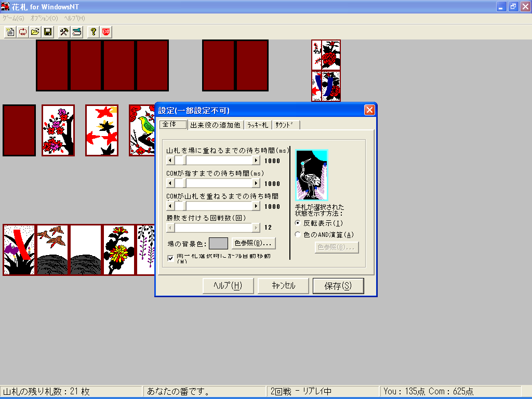The image size is (532, 399).
Task: Open the ヘルプ(H) menu in menu bar
Action: tap(75, 18)
